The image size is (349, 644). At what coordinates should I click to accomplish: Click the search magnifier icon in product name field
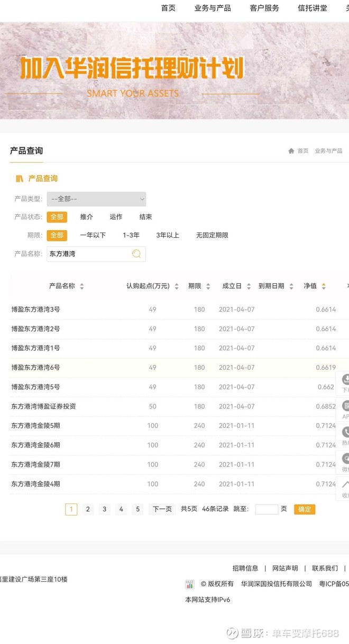click(136, 254)
